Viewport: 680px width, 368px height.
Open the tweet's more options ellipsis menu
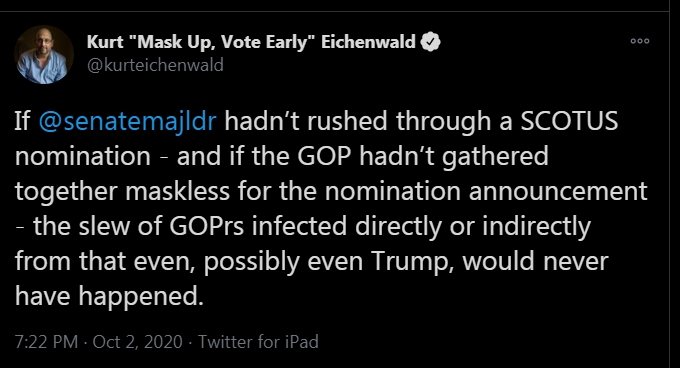click(640, 41)
